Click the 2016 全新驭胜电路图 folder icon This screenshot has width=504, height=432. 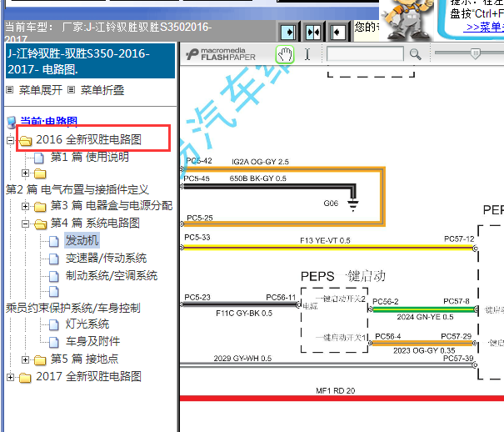point(25,141)
